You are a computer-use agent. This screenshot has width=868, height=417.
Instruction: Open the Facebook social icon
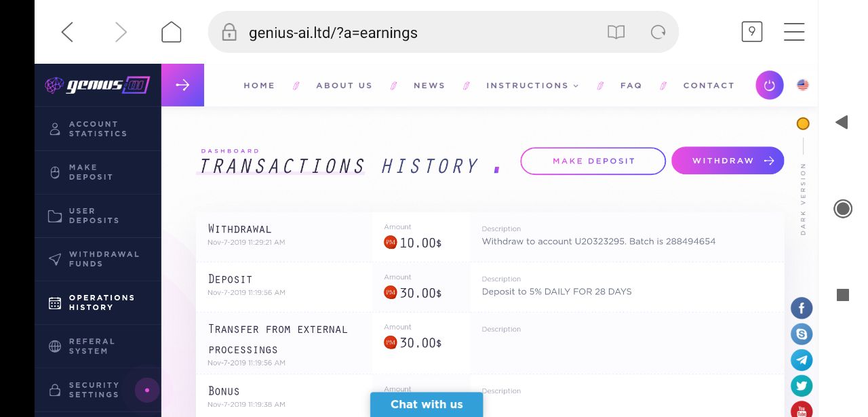tap(802, 309)
